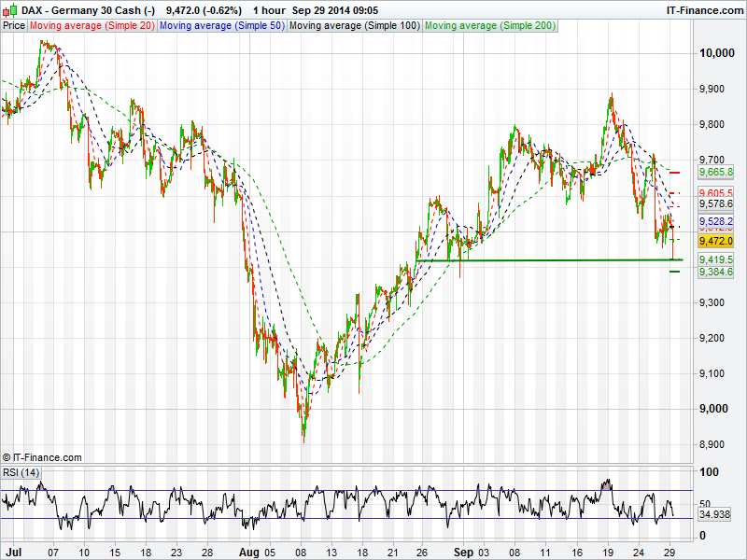Click the IT-Finance.com link at top right
The image size is (747, 560).
pyautogui.click(x=703, y=9)
